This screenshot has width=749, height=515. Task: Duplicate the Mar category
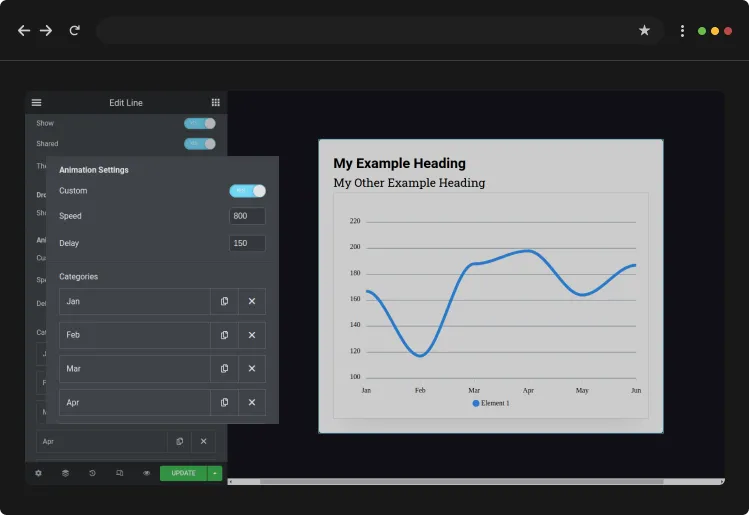[x=224, y=369]
